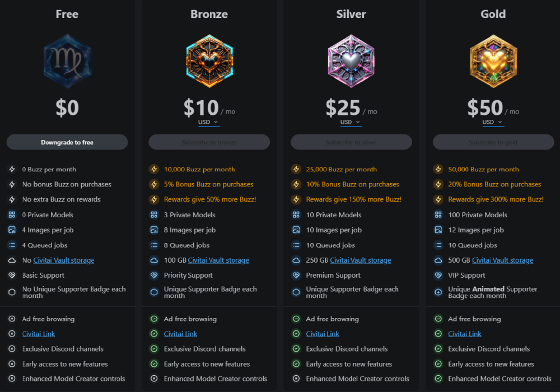Viewport: 560px width, 392px height.
Task: Click the x icon beside Free Ad free browsing
Action: pyautogui.click(x=12, y=319)
